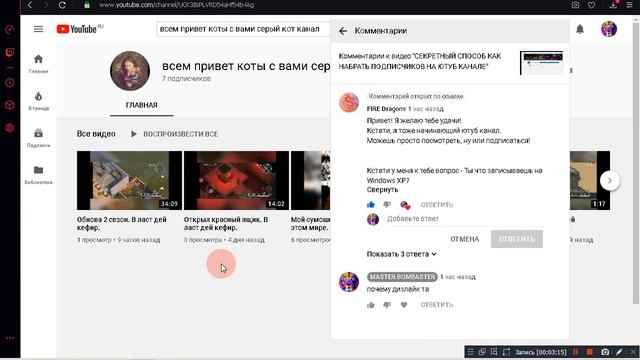Switch to the ГЛАВНАЯ channel tab
Viewport: 640px width, 360px height.
coord(141,105)
